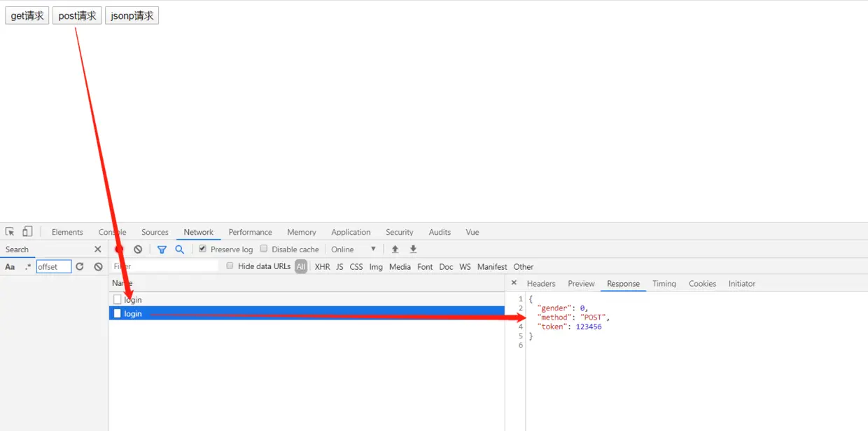The width and height of the screenshot is (868, 431).
Task: Export HAR file with download arrow
Action: (413, 249)
